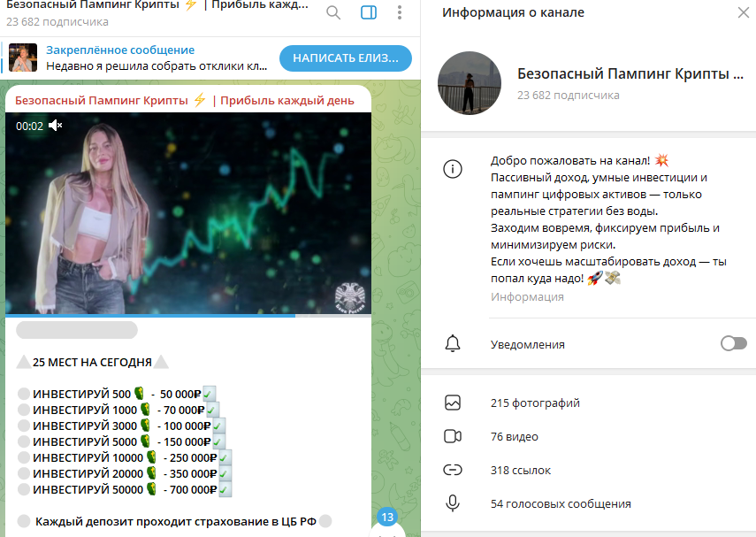Open search in the channel chat

(333, 12)
